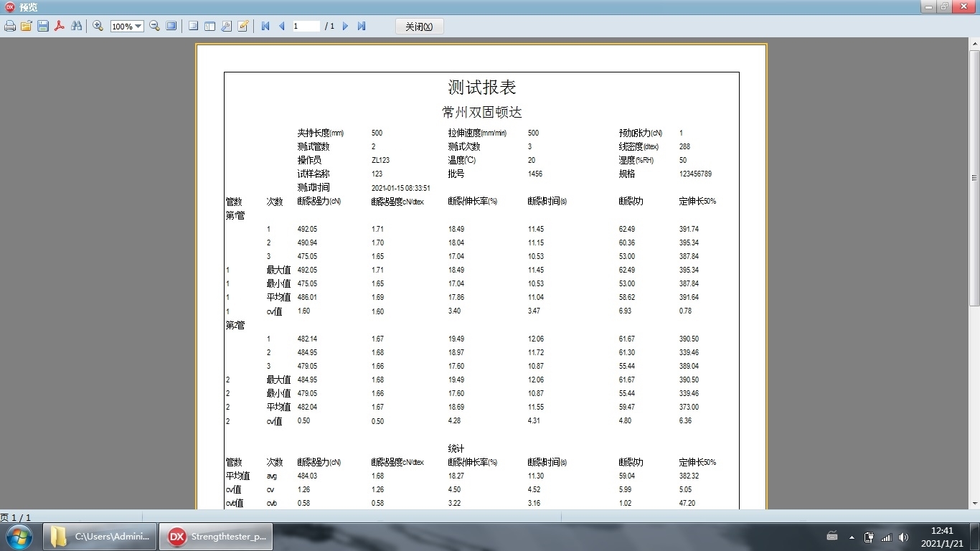This screenshot has height=551, width=980.
Task: Open the page settings wrench icon
Action: point(226,26)
